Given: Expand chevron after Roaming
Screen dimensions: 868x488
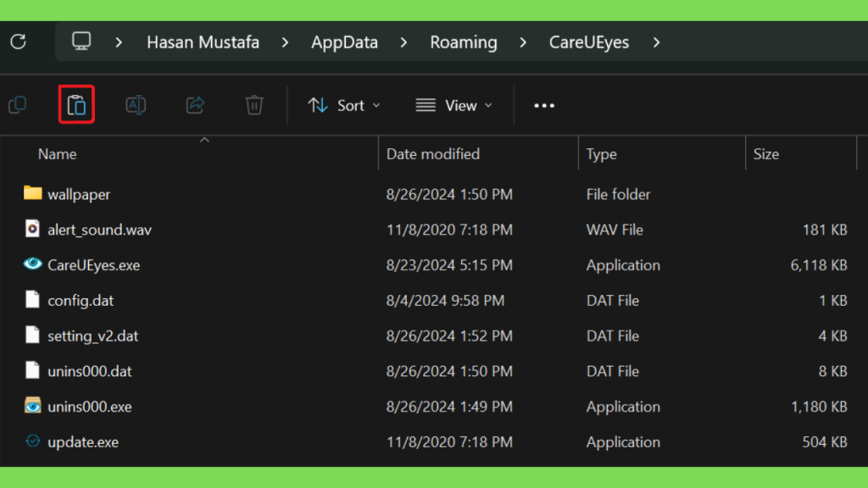Looking at the screenshot, I should 523,42.
